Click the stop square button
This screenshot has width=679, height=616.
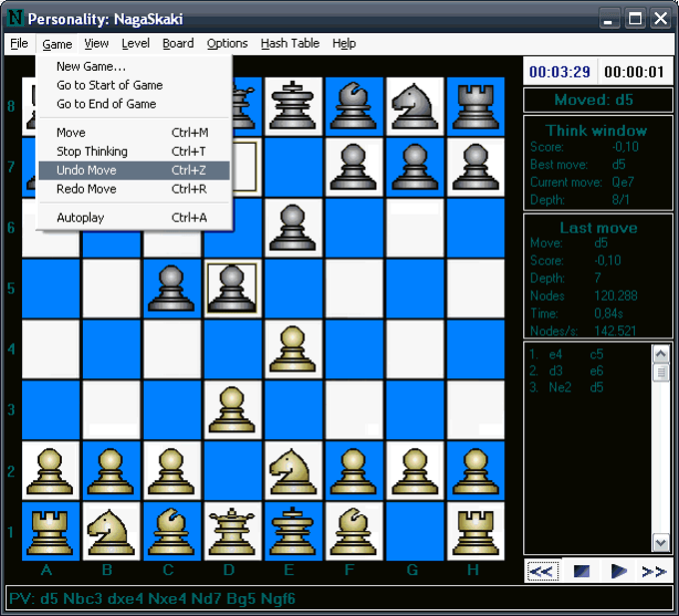click(581, 571)
